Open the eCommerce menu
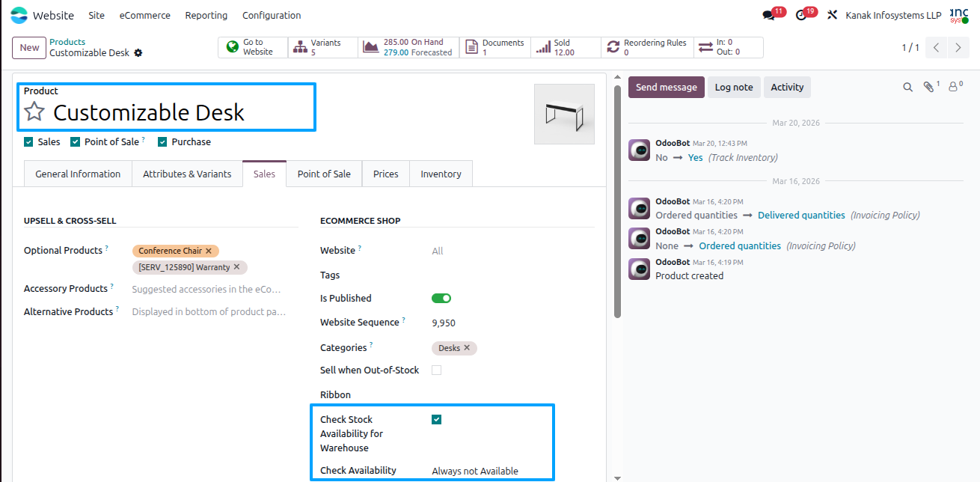 click(145, 15)
